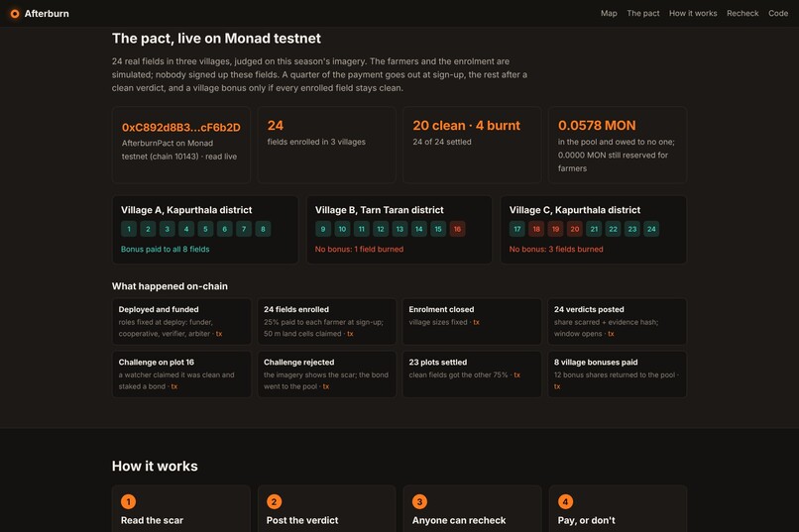Image resolution: width=799 pixels, height=532 pixels.
Task: Select field 15 chip in Village B
Action: tap(438, 229)
